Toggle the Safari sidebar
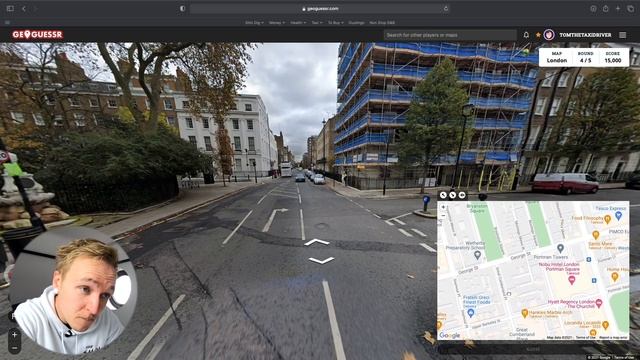640x360 pixels. (x=10, y=9)
